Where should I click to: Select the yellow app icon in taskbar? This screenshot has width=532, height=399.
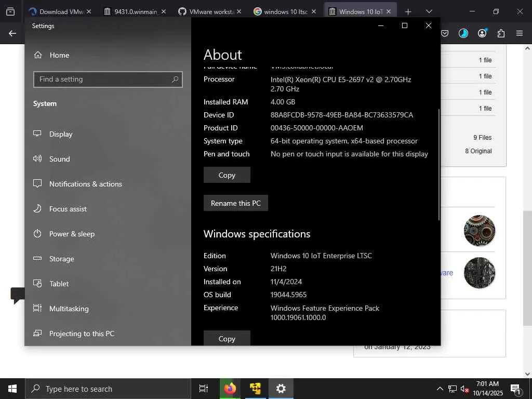(255, 389)
